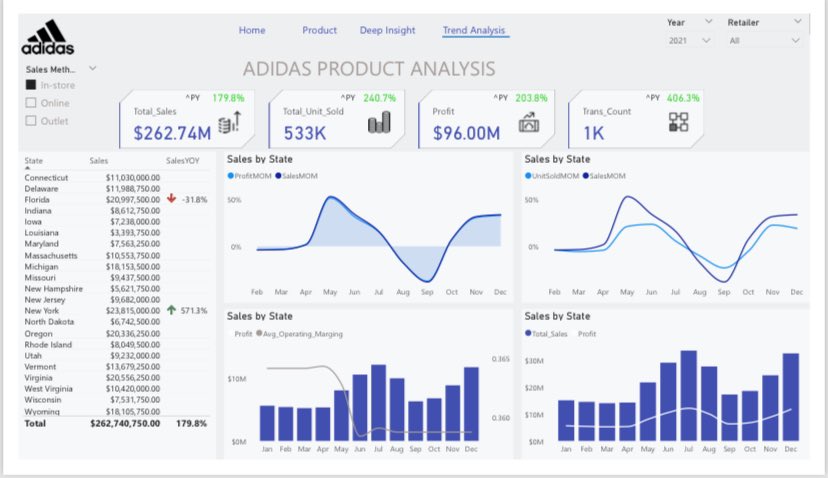Screen dimensions: 828x478
Task: Select the Connecticut row
Action: 116,177
